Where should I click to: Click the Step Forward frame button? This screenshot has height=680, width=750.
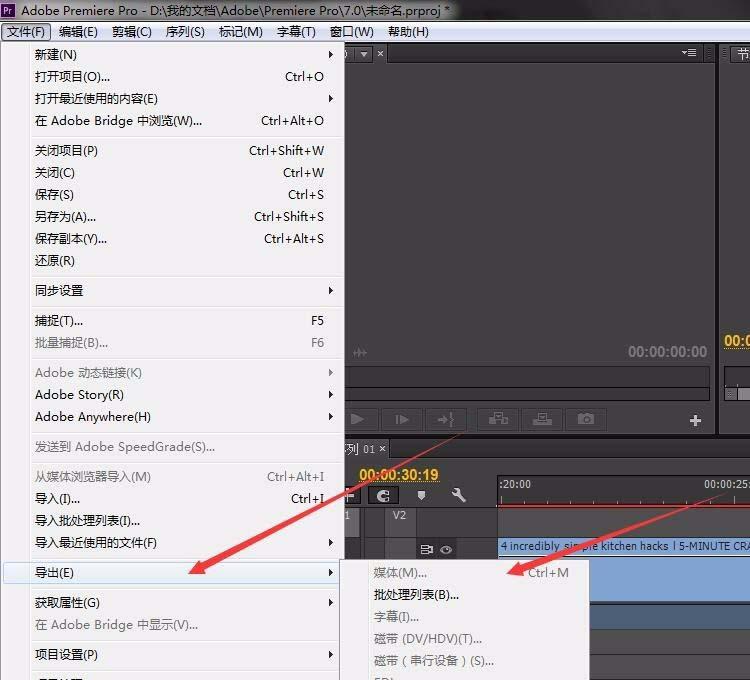click(x=402, y=420)
